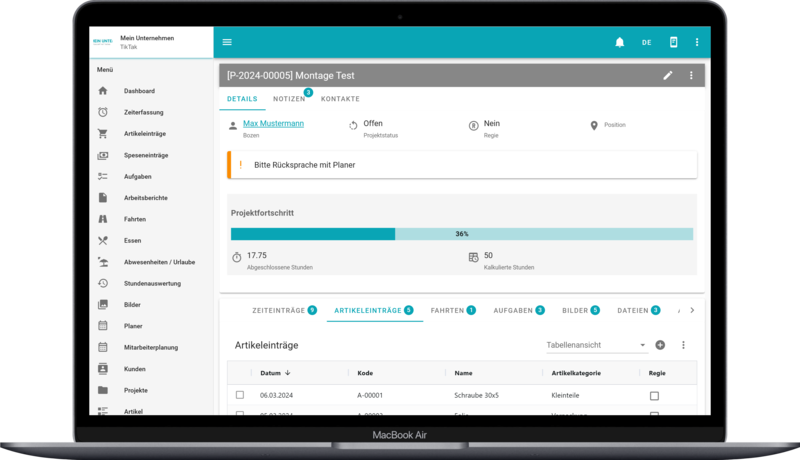This screenshot has height=460, width=800.
Task: Expand tab list with right chevron arrow
Action: point(692,311)
